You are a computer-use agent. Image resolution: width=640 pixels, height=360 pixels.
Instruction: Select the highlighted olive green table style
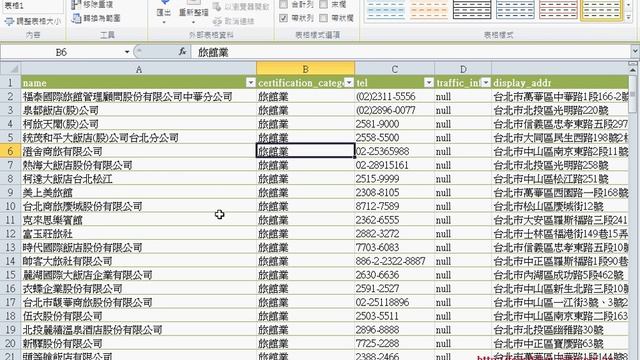(601, 10)
